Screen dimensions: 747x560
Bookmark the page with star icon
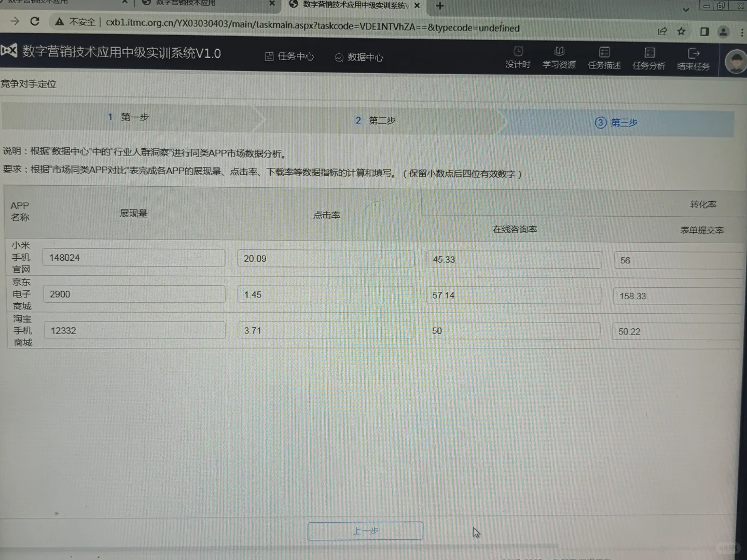681,31
